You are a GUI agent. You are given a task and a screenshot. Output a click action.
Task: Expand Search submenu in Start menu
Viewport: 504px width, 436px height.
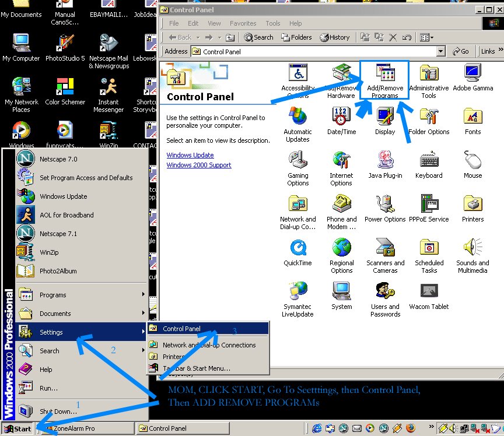[x=82, y=350]
